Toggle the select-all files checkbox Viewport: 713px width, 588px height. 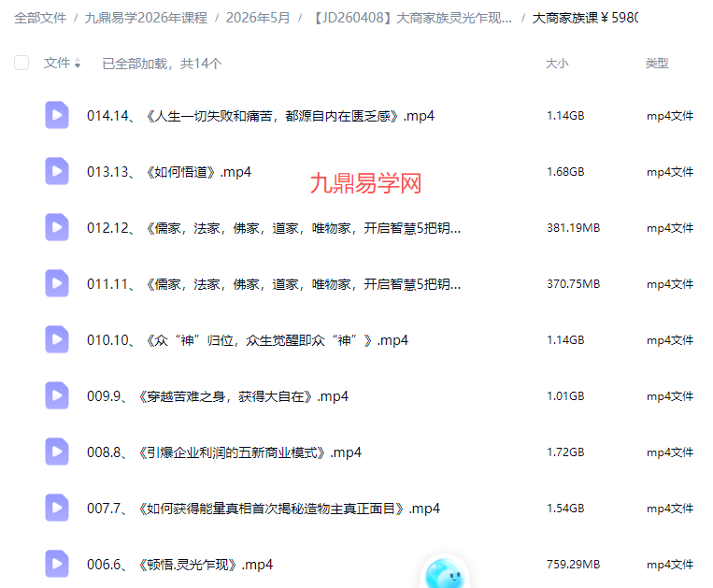point(21,64)
